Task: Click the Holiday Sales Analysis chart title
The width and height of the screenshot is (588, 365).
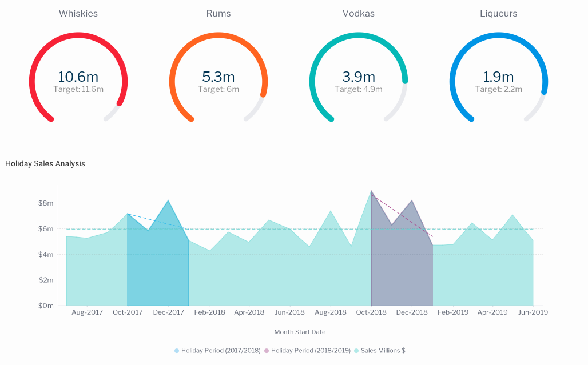Action: pos(45,163)
